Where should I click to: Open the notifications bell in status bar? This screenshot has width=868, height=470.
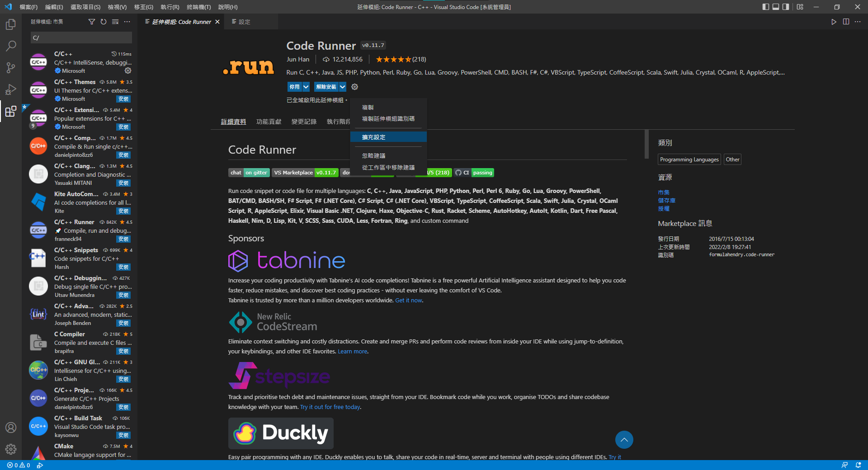point(858,465)
